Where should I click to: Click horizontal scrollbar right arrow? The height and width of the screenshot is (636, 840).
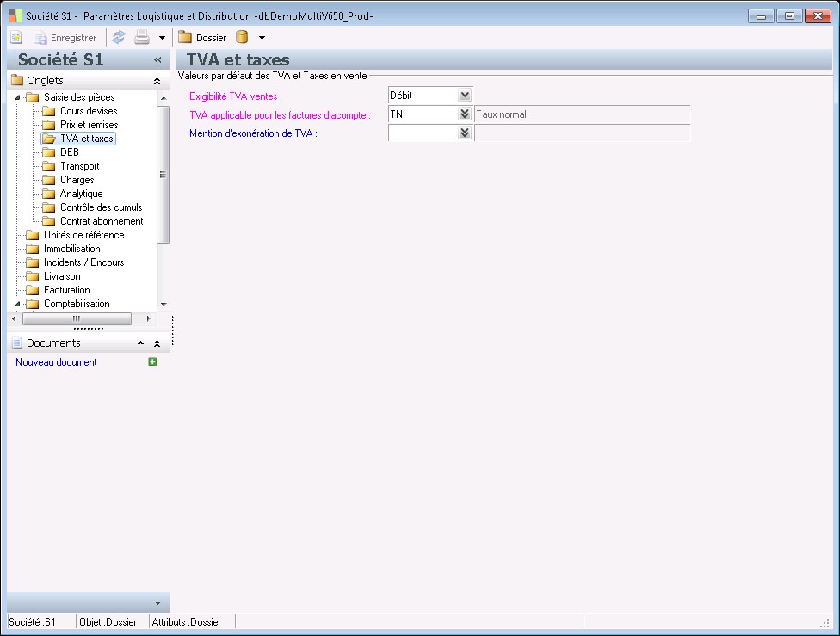(x=148, y=318)
